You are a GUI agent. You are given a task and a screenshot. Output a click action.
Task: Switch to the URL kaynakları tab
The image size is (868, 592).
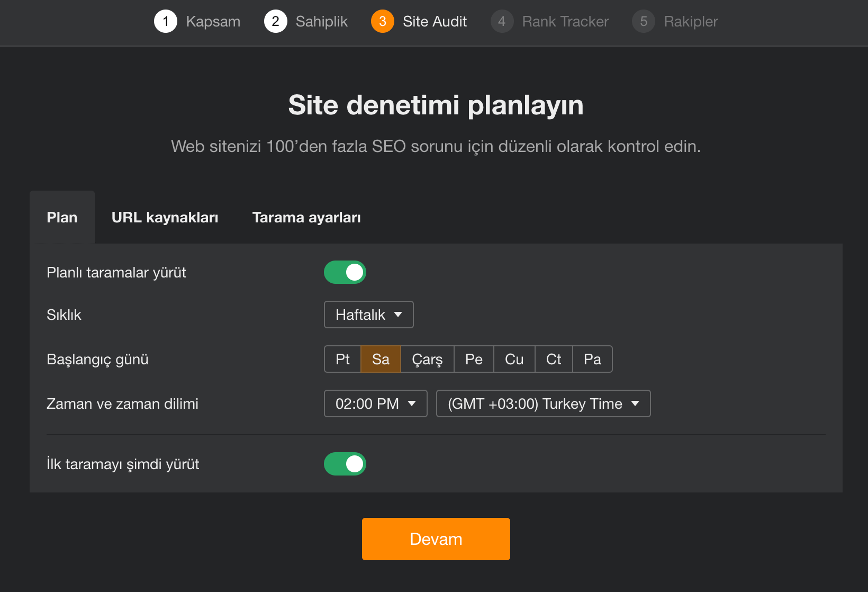click(165, 217)
